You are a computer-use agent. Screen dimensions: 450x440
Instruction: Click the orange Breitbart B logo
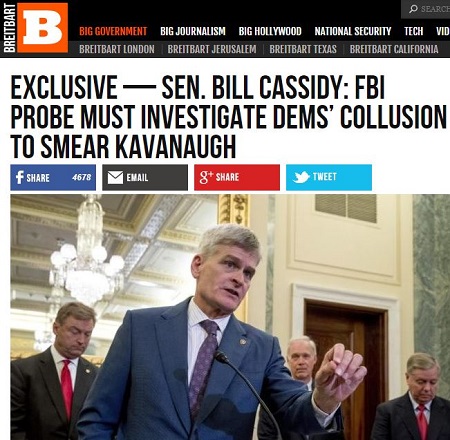[x=42, y=28]
